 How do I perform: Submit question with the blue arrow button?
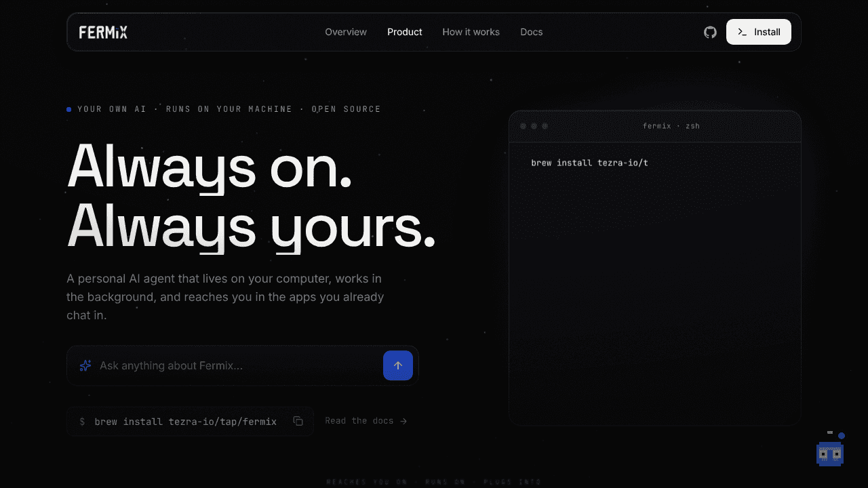coord(398,365)
